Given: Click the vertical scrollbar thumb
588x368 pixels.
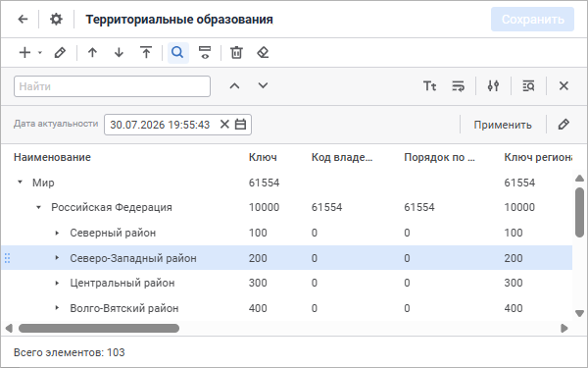Looking at the screenshot, I should click(579, 212).
